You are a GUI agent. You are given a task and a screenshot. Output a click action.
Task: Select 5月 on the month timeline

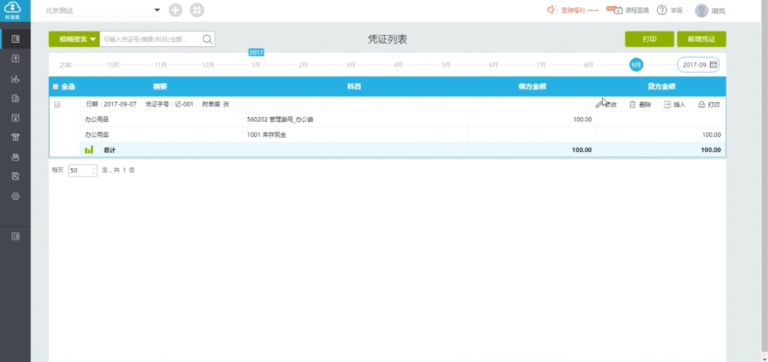(x=446, y=65)
